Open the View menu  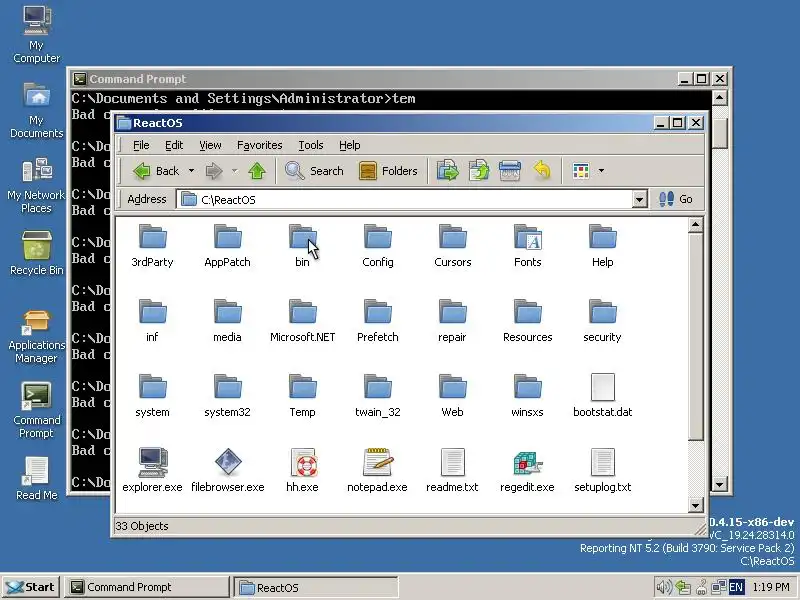(210, 145)
